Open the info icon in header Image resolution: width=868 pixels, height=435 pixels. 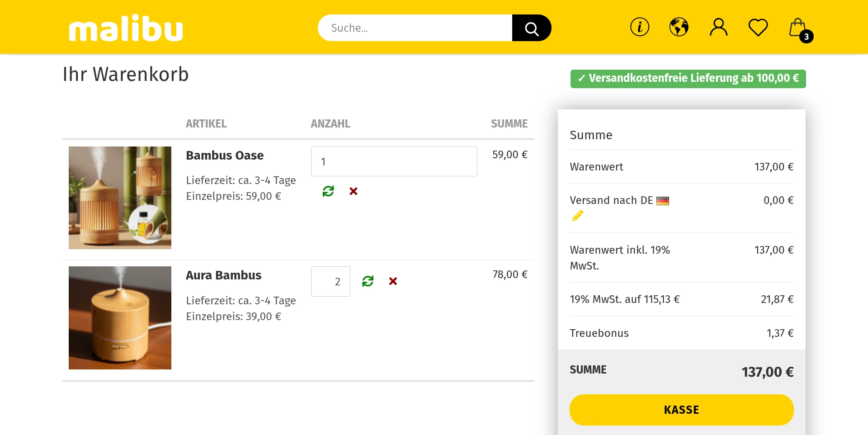tap(640, 27)
